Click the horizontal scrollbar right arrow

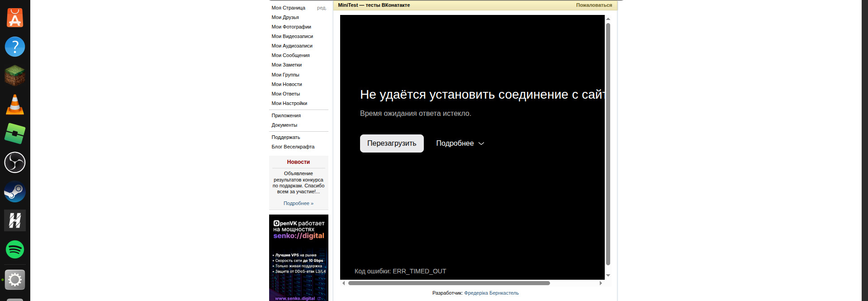(601, 283)
